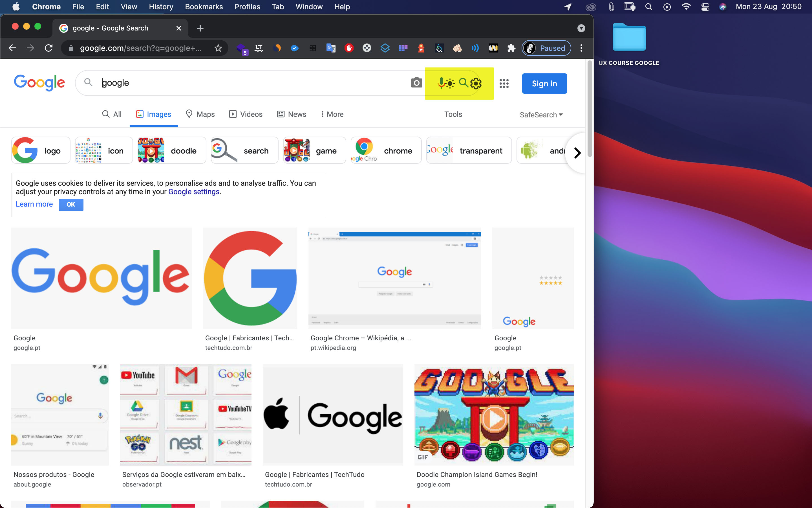The height and width of the screenshot is (508, 812).
Task: Switch to the Maps tab
Action: point(200,114)
